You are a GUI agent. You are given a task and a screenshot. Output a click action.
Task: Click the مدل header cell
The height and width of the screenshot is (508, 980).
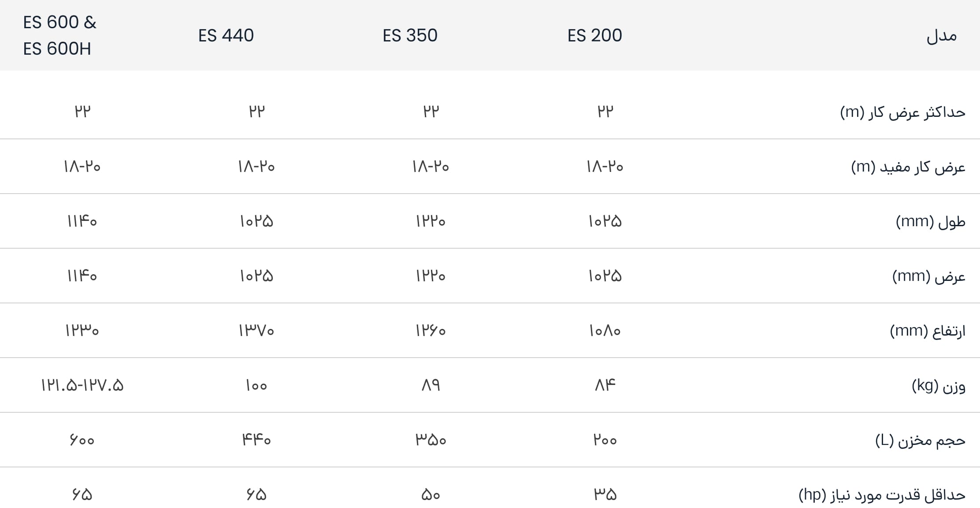(942, 35)
